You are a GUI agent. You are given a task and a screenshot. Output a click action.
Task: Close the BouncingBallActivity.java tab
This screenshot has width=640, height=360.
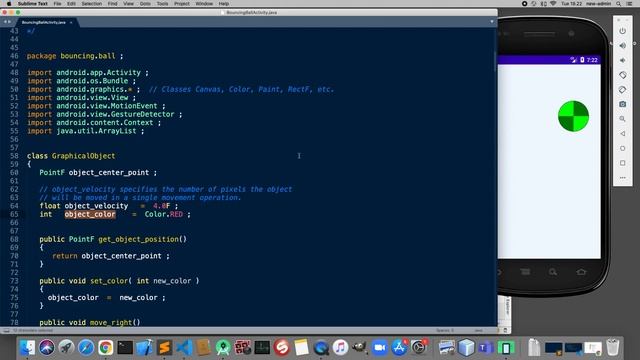71,22
